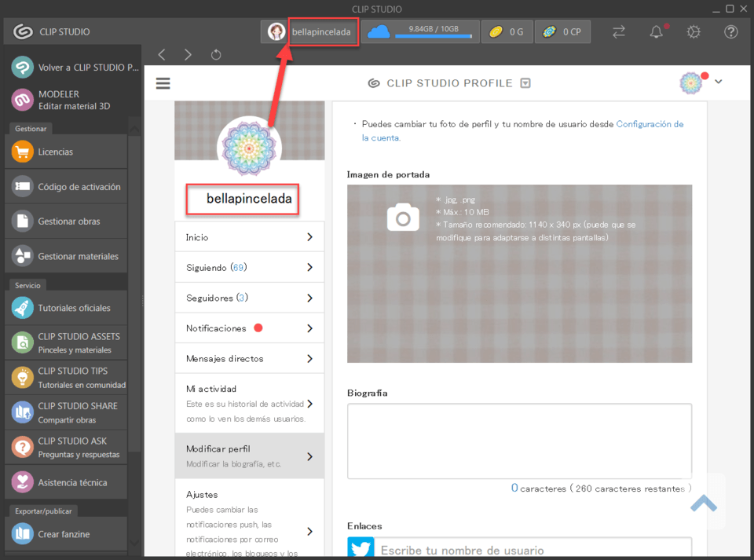
Task: Click the bellapincelada account button
Action: pos(311,32)
